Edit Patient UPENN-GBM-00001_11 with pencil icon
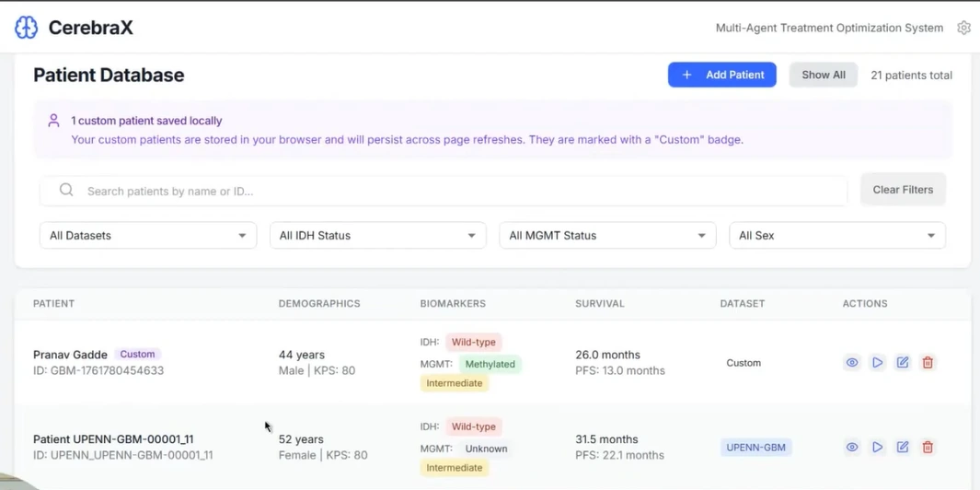 tap(903, 447)
